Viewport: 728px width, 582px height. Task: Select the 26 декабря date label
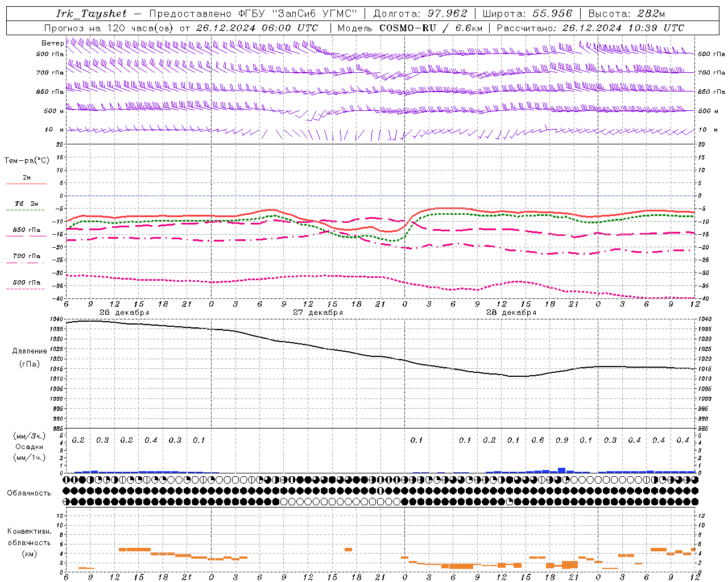click(124, 313)
